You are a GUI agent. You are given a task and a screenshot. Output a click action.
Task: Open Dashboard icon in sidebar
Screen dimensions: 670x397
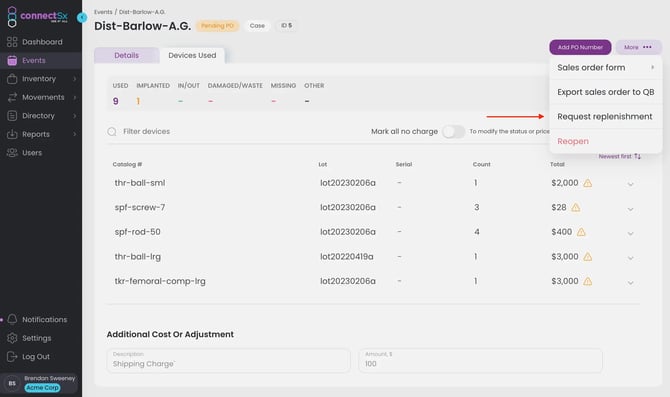(12, 42)
